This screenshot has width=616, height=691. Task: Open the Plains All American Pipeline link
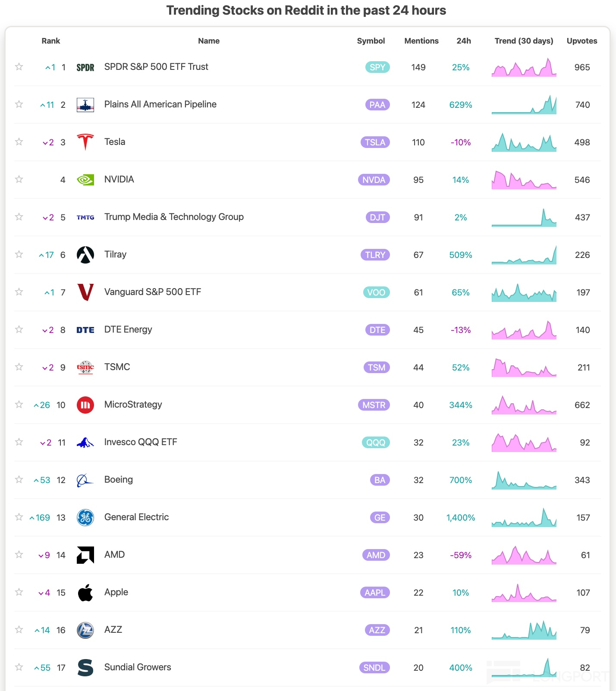160,104
